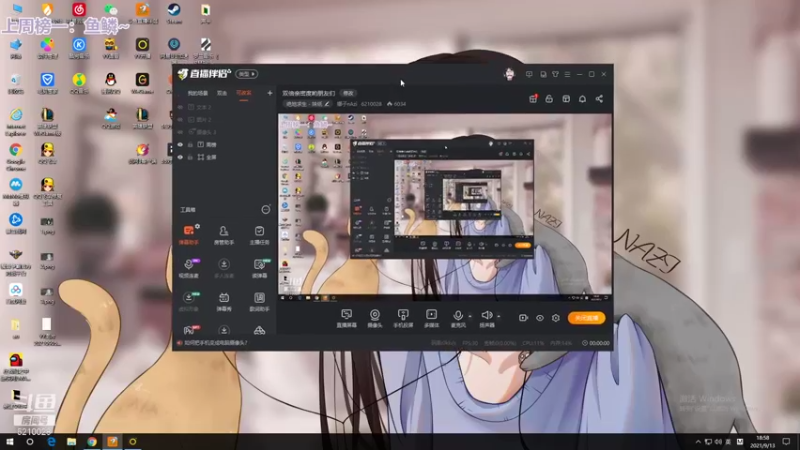This screenshot has height=450, width=800.
Task: Edit the 绝地求生 stream category field
Action: (x=307, y=104)
